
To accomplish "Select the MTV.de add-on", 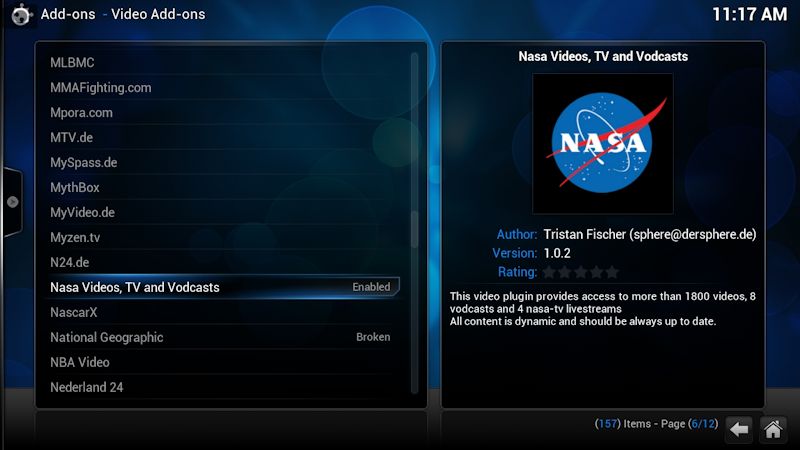I will coord(224,138).
